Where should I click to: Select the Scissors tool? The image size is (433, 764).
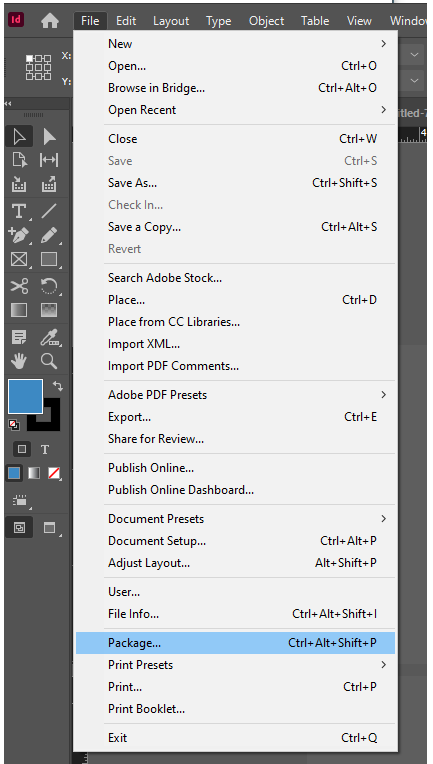(x=19, y=286)
